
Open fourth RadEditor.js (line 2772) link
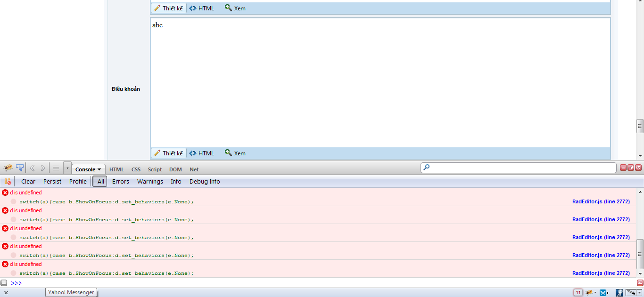tap(601, 255)
